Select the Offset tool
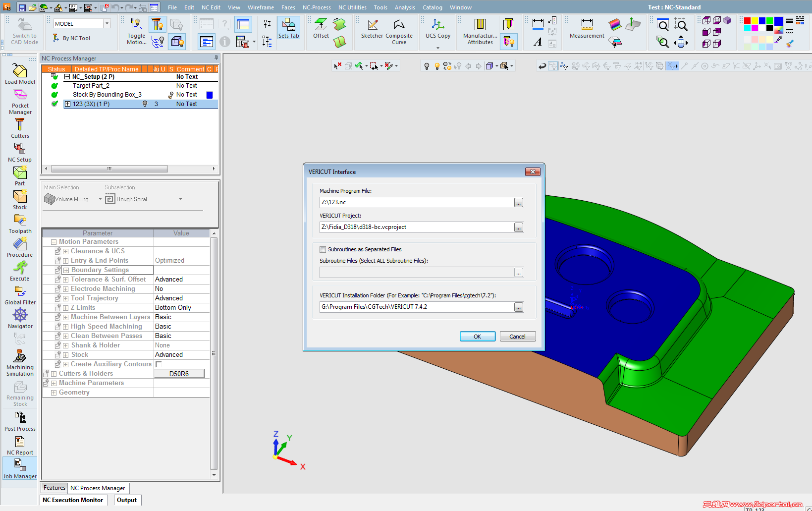 (x=321, y=28)
